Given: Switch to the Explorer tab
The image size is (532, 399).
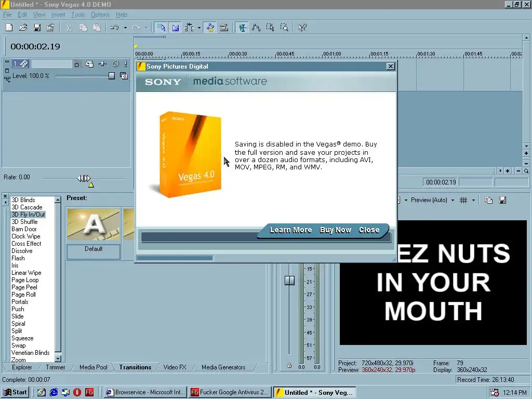Looking at the screenshot, I should 22,367.
